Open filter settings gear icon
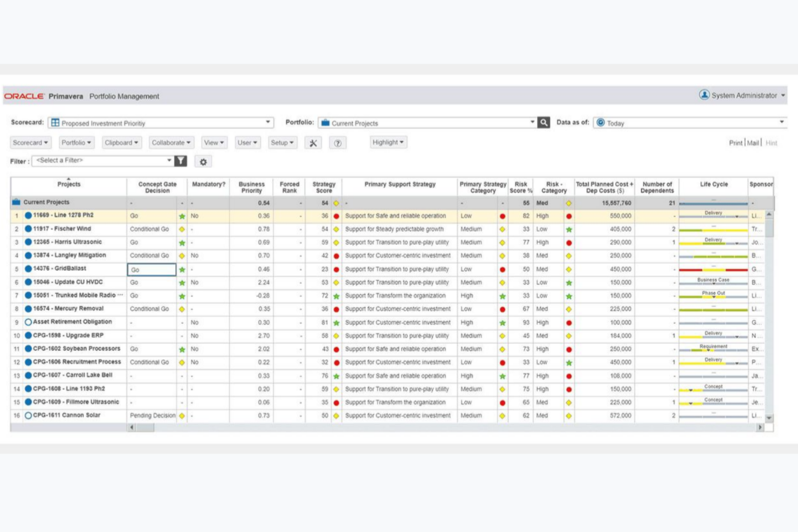 pyautogui.click(x=203, y=162)
